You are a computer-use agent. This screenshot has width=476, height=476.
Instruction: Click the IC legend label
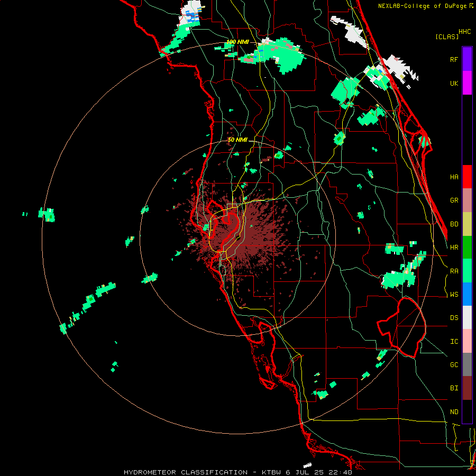(x=454, y=342)
